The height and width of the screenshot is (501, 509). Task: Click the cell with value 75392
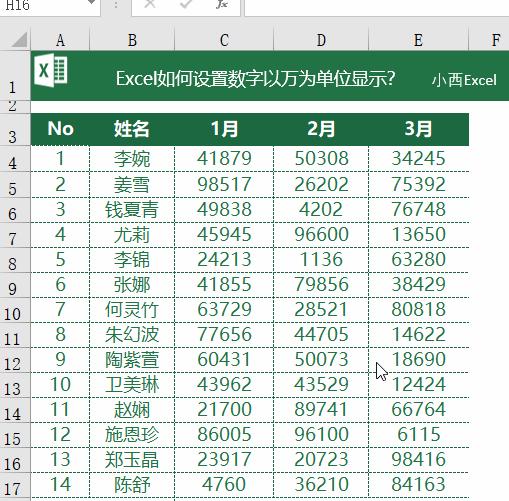pyautogui.click(x=418, y=185)
